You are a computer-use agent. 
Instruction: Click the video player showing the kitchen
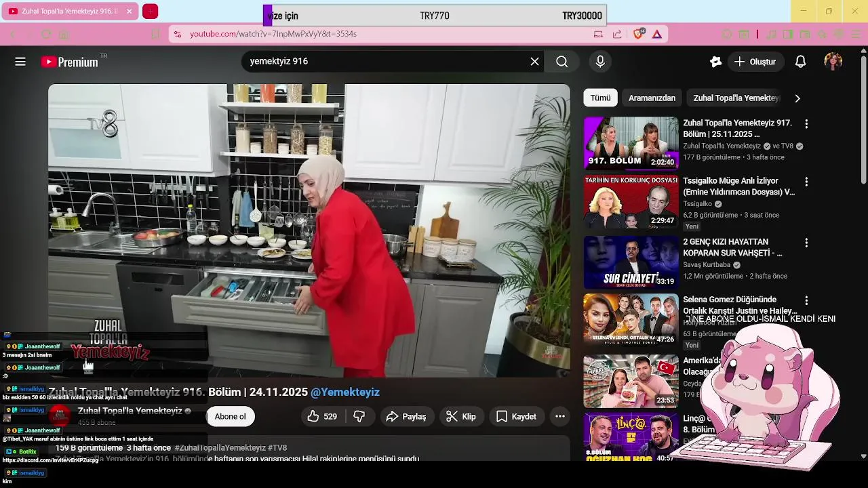[x=309, y=230]
